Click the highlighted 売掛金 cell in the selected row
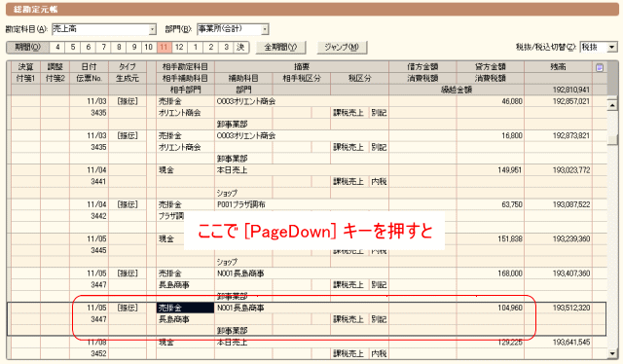The image size is (623, 364). click(x=186, y=308)
